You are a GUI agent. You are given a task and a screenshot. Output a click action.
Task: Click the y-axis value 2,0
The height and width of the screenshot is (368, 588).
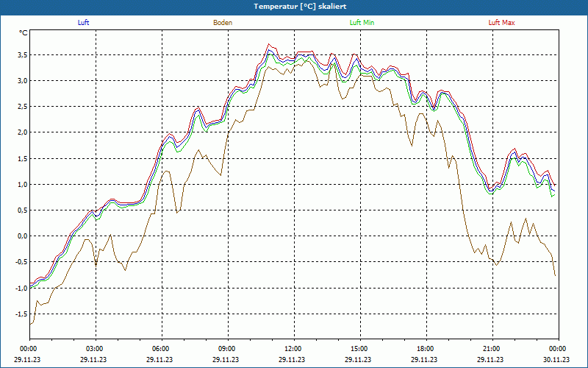click(23, 132)
